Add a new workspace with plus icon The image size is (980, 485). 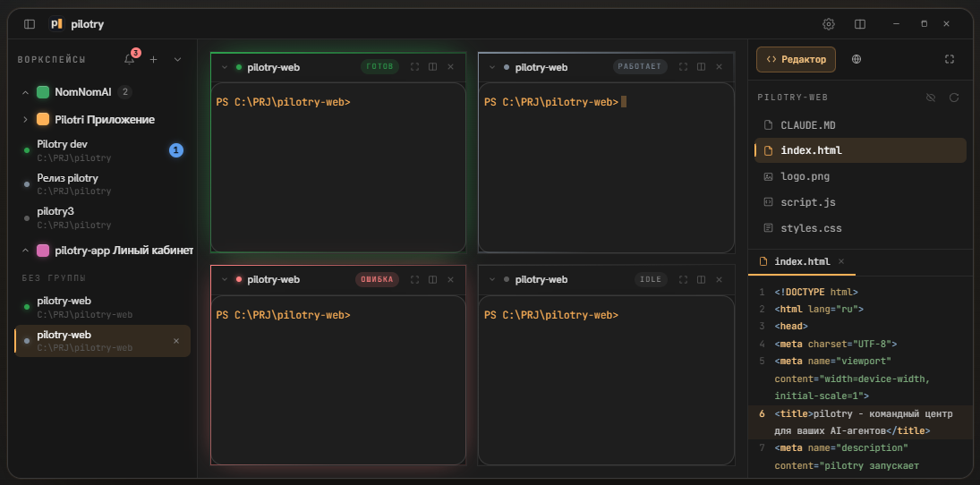tap(154, 59)
